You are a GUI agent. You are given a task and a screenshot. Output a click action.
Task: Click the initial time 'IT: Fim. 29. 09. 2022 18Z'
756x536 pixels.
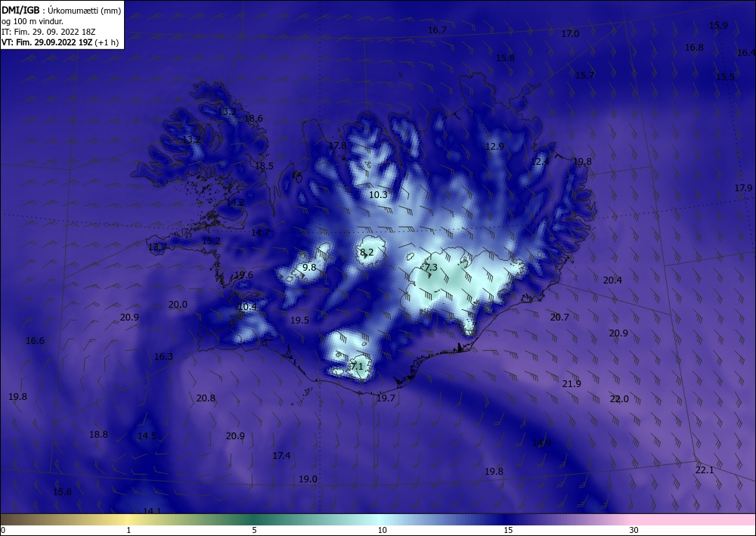48,32
